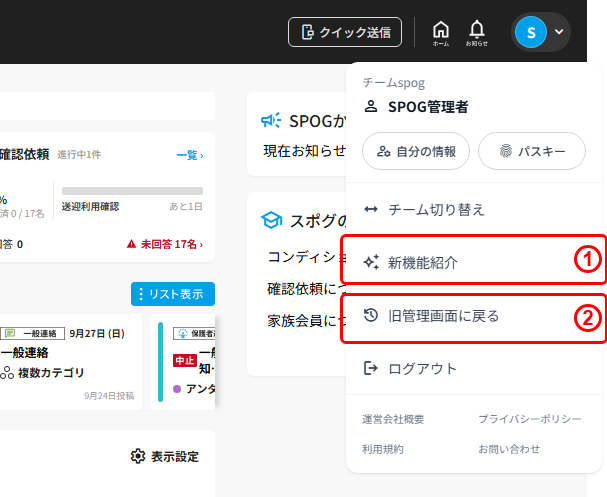Click the SPOG管理者 user name

[428, 107]
